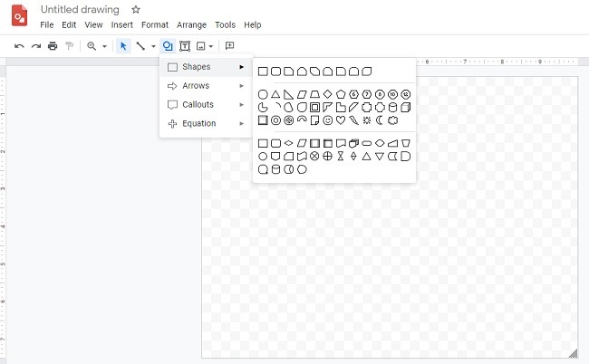
Task: Select the Text box tool
Action: (185, 46)
